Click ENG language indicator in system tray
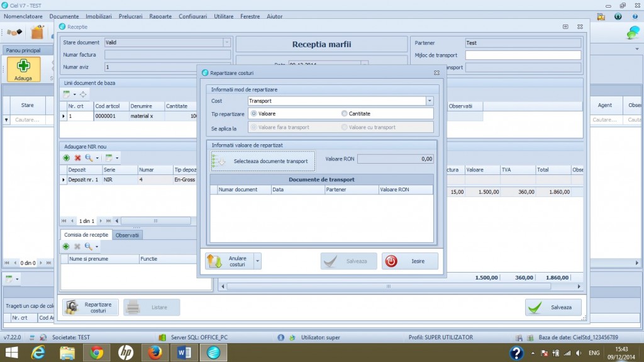The height and width of the screenshot is (362, 644). click(594, 353)
